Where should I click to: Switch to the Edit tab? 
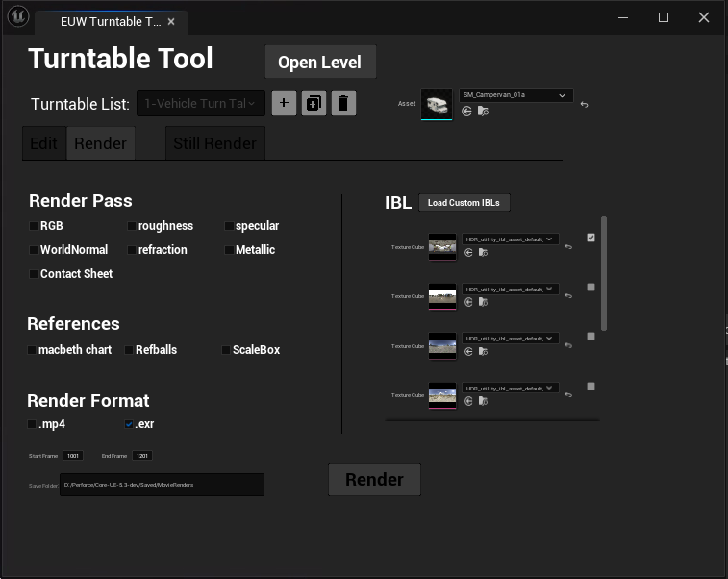point(43,143)
